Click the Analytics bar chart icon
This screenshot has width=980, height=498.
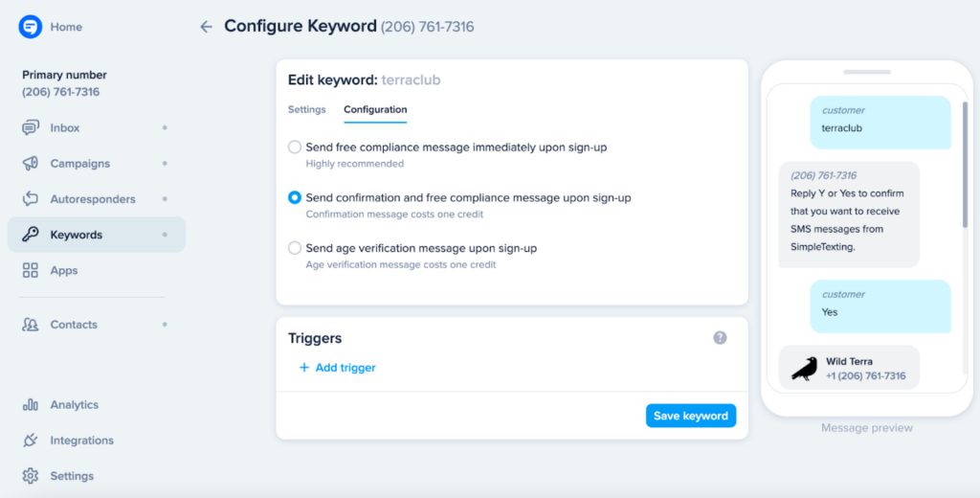pyautogui.click(x=31, y=405)
